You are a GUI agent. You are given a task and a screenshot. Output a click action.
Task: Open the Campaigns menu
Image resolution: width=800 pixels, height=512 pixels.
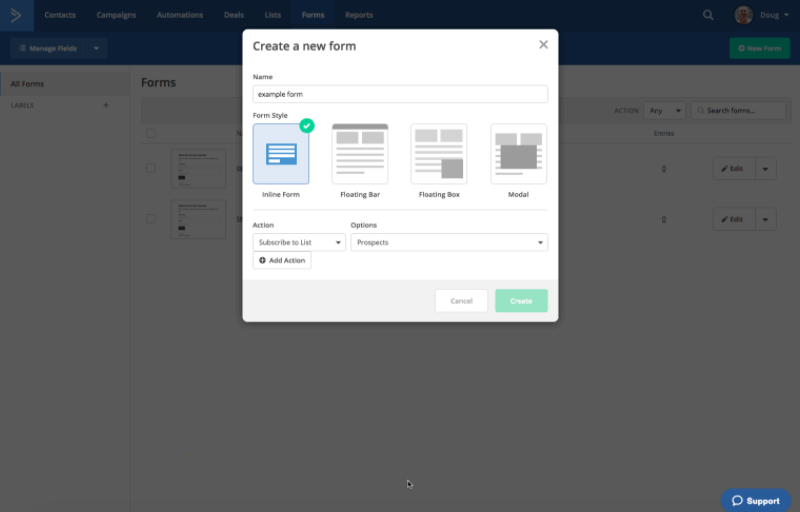click(x=116, y=15)
